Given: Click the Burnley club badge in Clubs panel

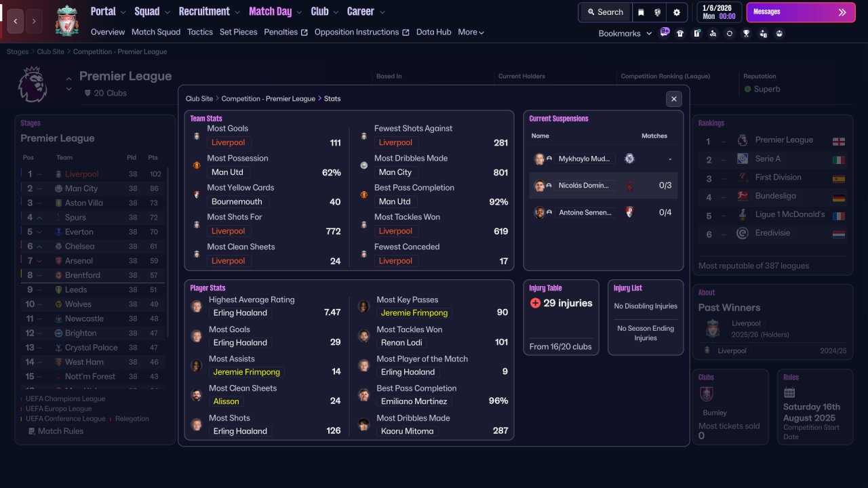Looking at the screenshot, I should pyautogui.click(x=707, y=394).
